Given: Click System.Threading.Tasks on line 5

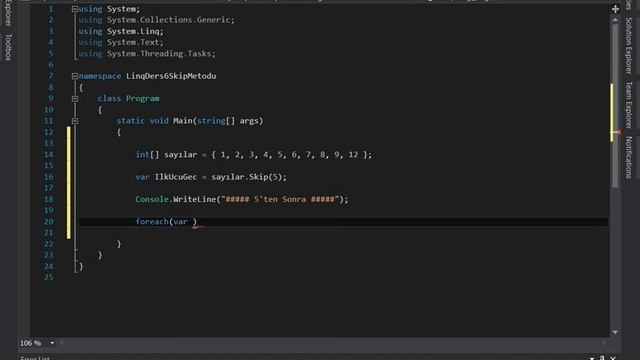Looking at the screenshot, I should pyautogui.click(x=159, y=54).
